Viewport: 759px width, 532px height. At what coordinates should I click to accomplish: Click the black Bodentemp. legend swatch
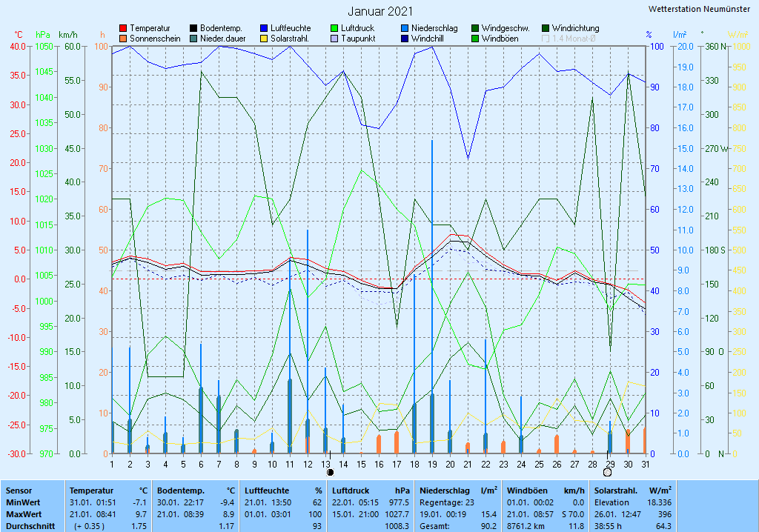point(193,29)
